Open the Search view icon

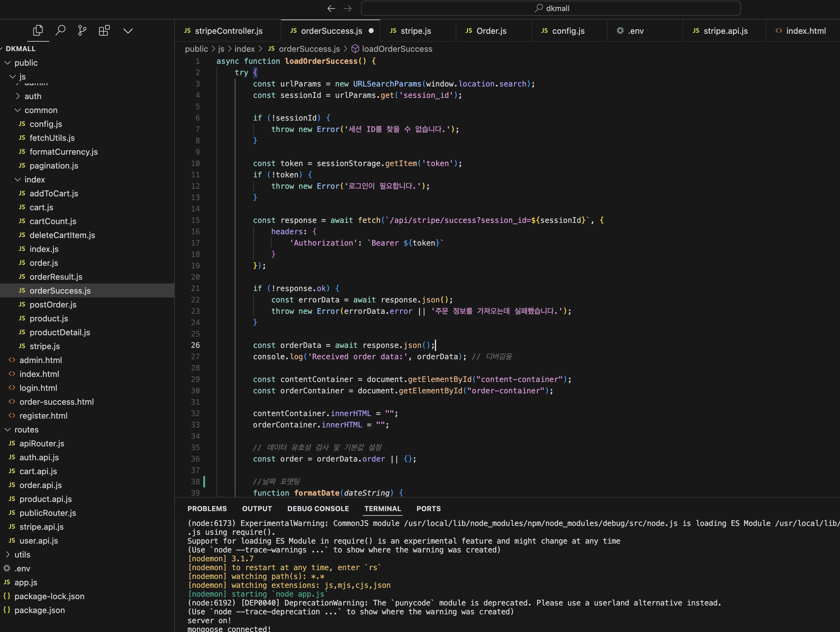click(60, 30)
